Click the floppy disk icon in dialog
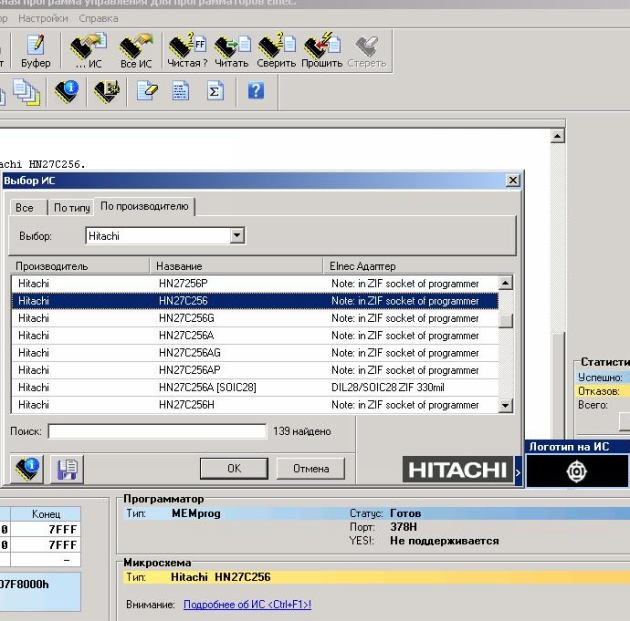Image resolution: width=630 pixels, height=621 pixels. [68, 469]
